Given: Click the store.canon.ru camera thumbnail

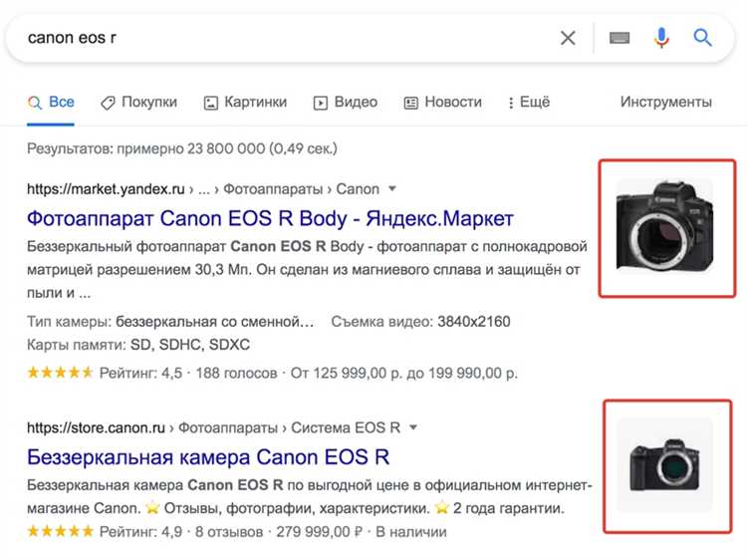Looking at the screenshot, I should pyautogui.click(x=664, y=465).
